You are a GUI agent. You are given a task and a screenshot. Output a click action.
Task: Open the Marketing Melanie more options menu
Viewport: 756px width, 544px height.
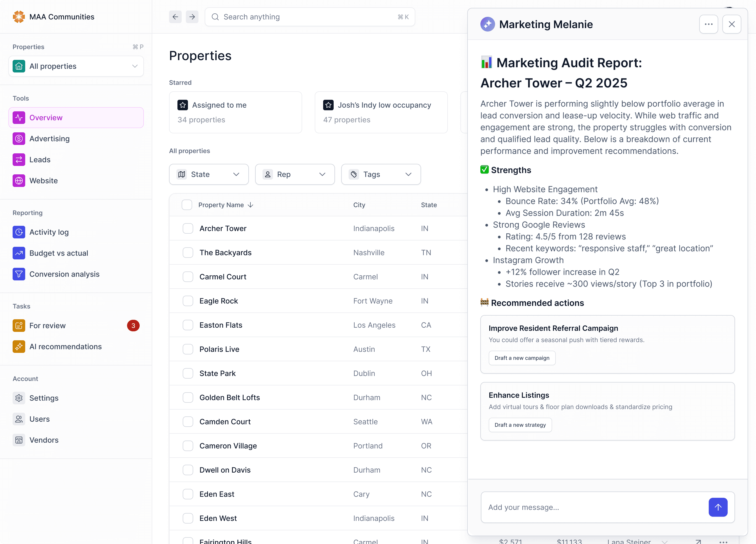coord(708,24)
